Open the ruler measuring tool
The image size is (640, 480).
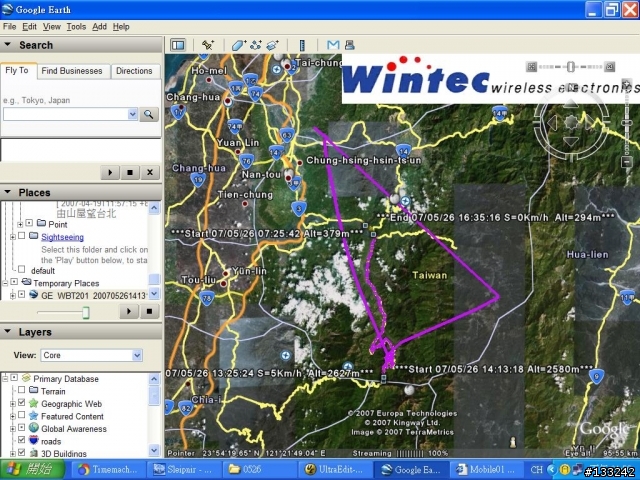click(x=302, y=45)
